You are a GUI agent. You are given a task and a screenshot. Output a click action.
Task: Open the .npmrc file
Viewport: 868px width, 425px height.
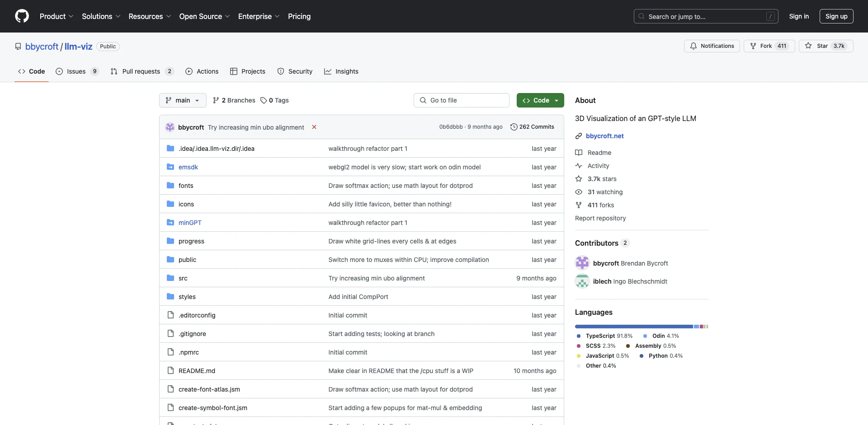(x=189, y=352)
